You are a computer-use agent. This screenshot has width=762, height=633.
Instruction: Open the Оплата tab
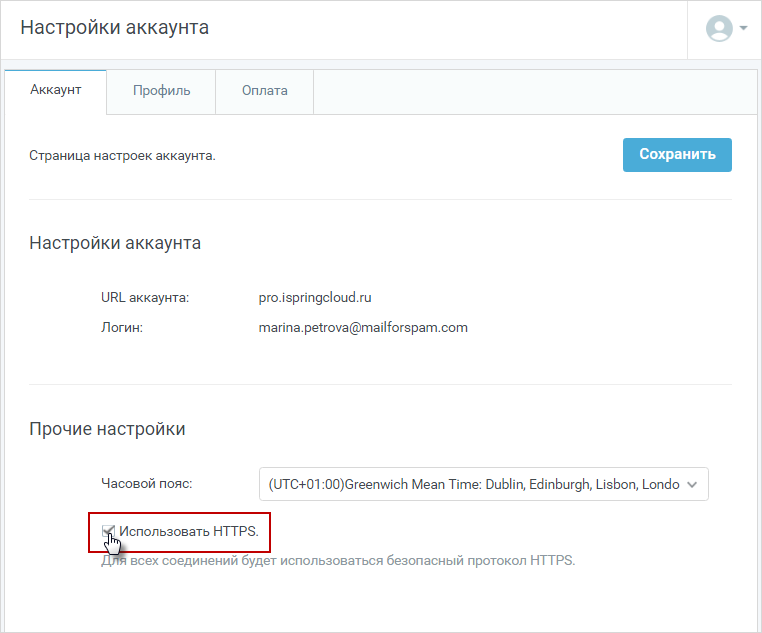[265, 91]
